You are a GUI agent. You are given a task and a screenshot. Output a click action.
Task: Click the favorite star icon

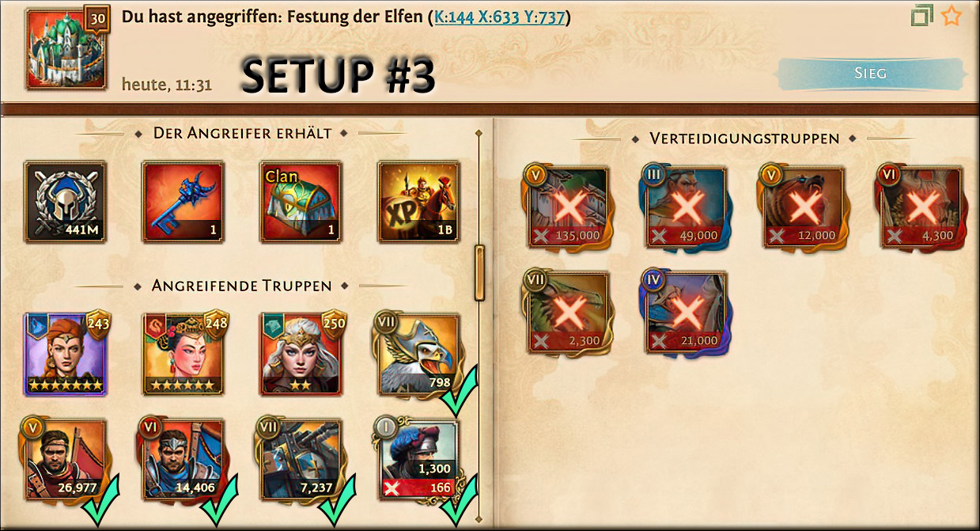coord(952,16)
